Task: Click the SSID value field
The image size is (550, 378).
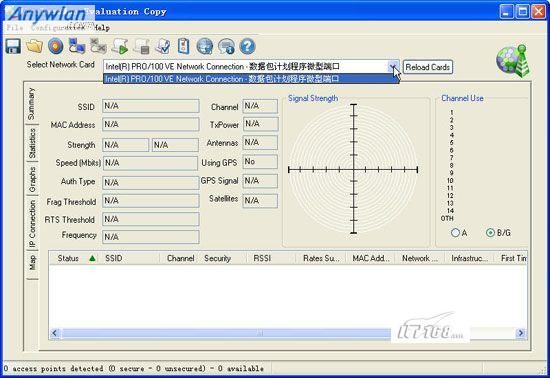Action: pyautogui.click(x=151, y=106)
